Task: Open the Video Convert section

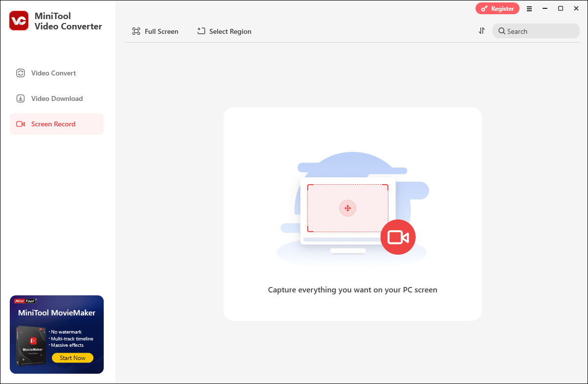Action: [57, 73]
